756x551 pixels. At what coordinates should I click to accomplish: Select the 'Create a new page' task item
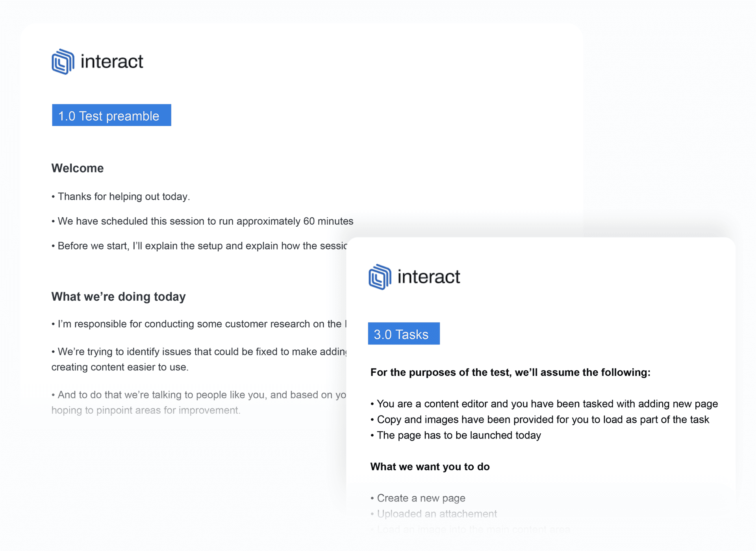click(x=418, y=498)
